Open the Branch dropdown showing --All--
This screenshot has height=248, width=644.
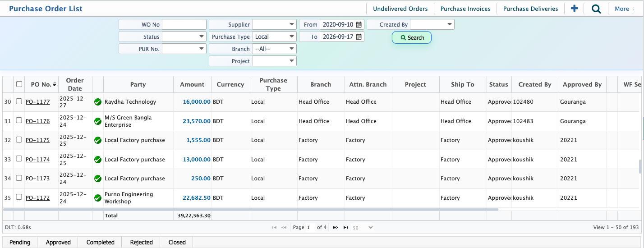tap(274, 49)
